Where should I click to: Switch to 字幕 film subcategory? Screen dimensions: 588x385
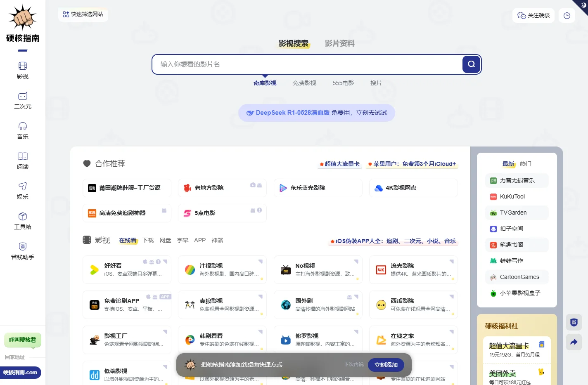[183, 240]
